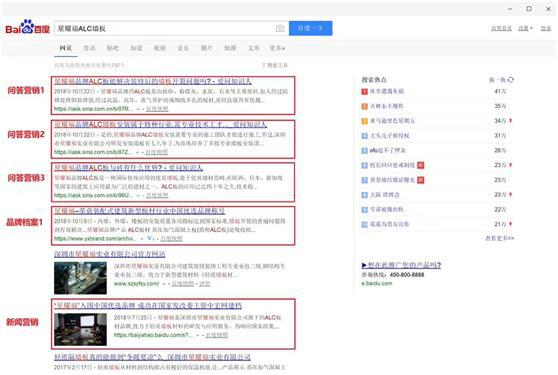Open the building thumbnail of official website result
558x375 pixels.
(80, 278)
